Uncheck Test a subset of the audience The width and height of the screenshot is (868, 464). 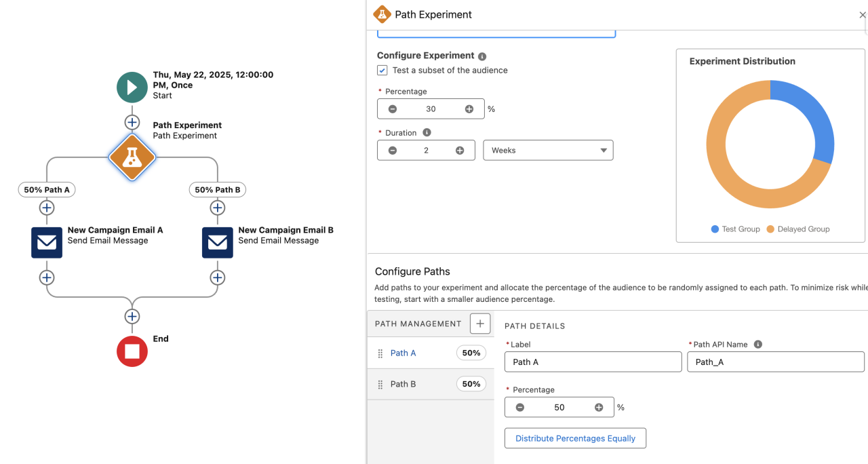tap(382, 70)
